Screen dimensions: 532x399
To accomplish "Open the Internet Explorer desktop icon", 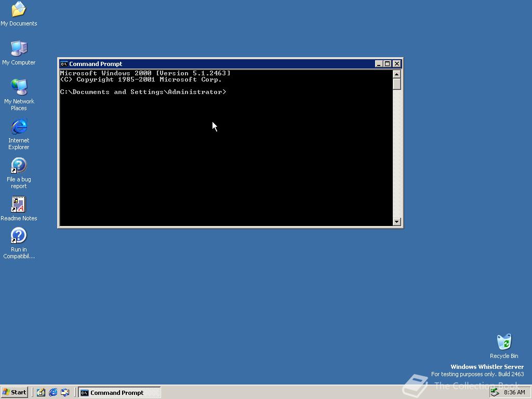I will [19, 134].
